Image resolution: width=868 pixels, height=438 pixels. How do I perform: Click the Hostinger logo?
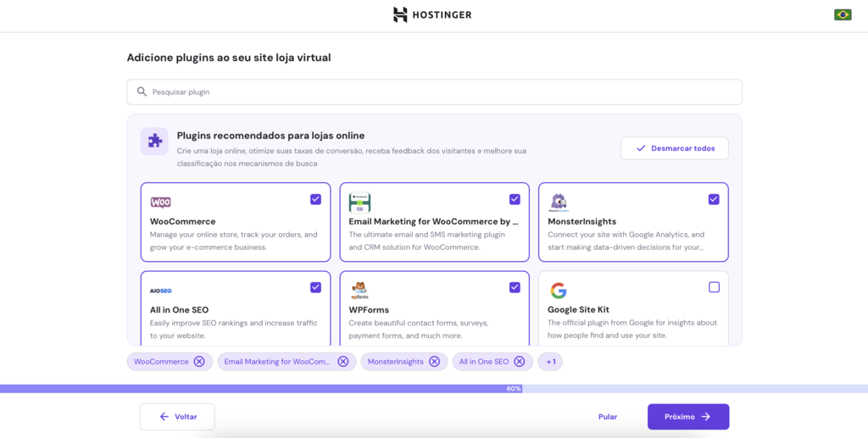pyautogui.click(x=432, y=15)
